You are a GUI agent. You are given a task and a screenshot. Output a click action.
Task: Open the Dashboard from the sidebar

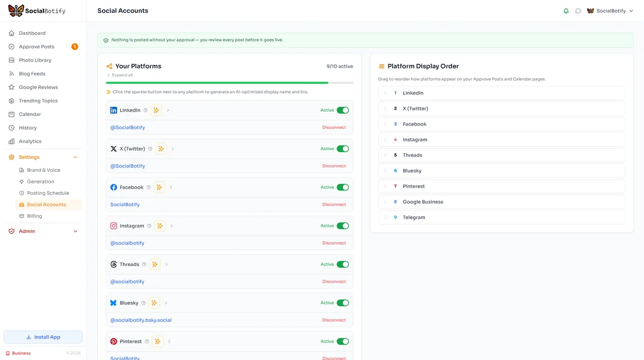(x=32, y=33)
